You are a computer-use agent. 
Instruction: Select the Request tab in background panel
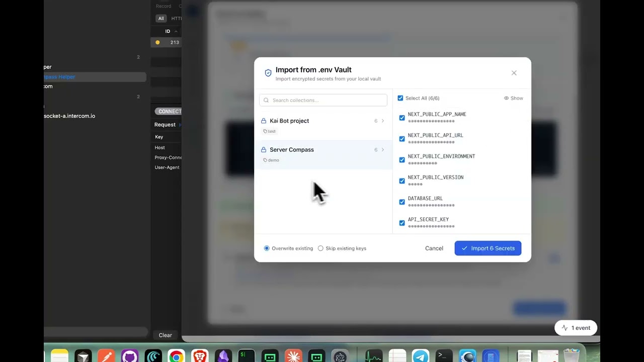click(165, 125)
